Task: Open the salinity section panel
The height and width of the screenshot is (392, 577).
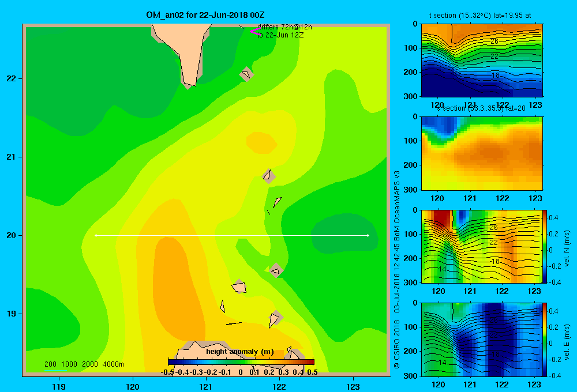Action: tap(482, 153)
